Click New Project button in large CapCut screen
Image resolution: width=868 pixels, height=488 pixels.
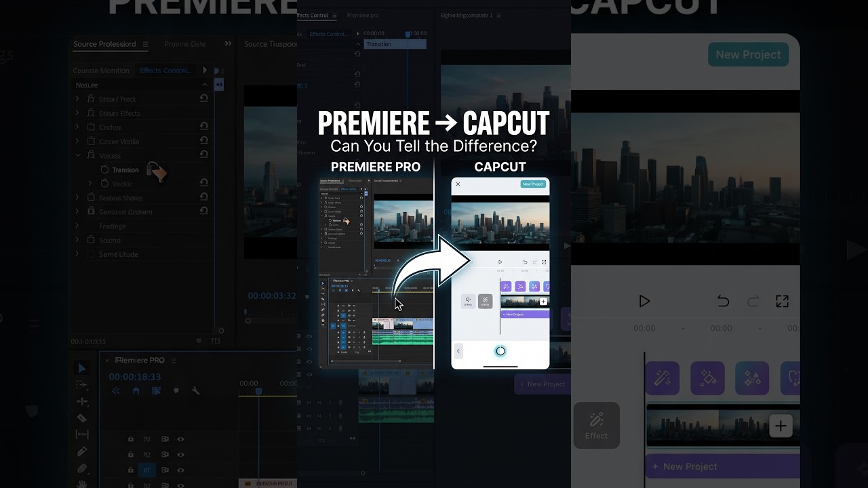click(x=748, y=54)
